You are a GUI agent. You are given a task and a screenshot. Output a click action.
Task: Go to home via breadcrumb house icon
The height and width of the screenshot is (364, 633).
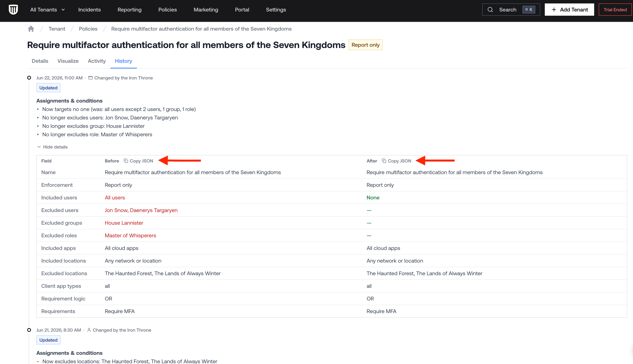coord(31,29)
